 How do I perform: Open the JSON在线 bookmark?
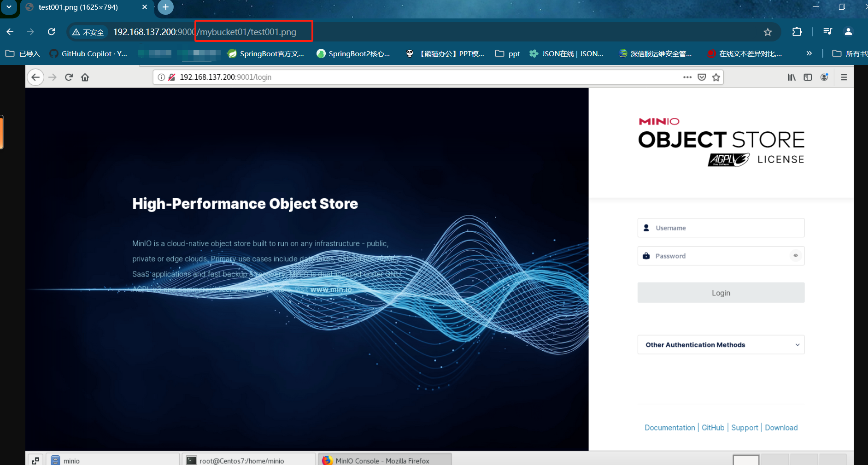[567, 53]
